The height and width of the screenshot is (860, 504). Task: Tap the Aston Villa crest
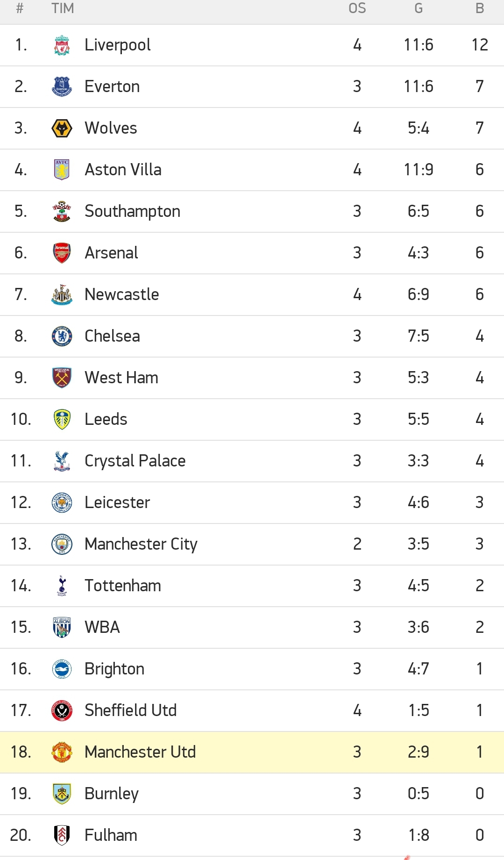coord(62,170)
